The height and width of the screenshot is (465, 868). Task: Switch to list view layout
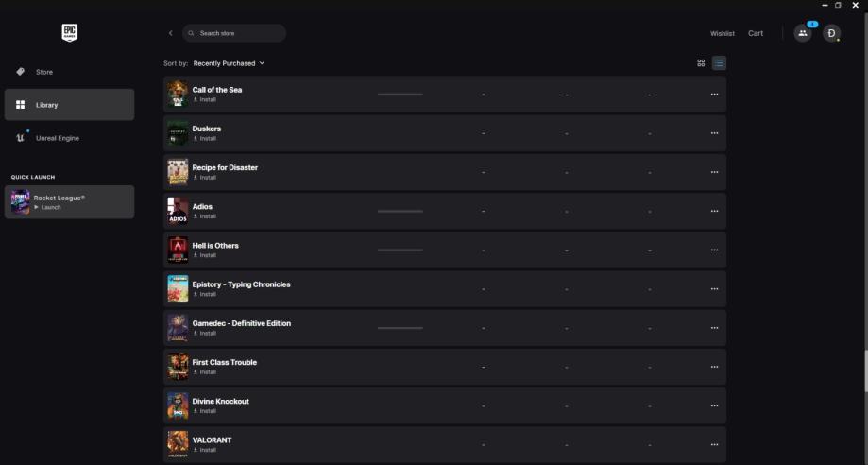[x=719, y=63]
